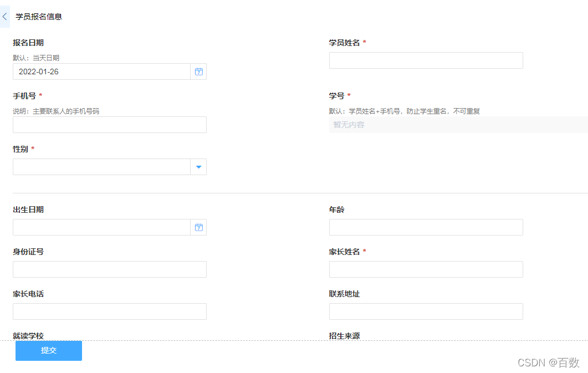Click the 报名日期 label
Image resolution: width=588 pixels, height=373 pixels.
pyautogui.click(x=28, y=43)
